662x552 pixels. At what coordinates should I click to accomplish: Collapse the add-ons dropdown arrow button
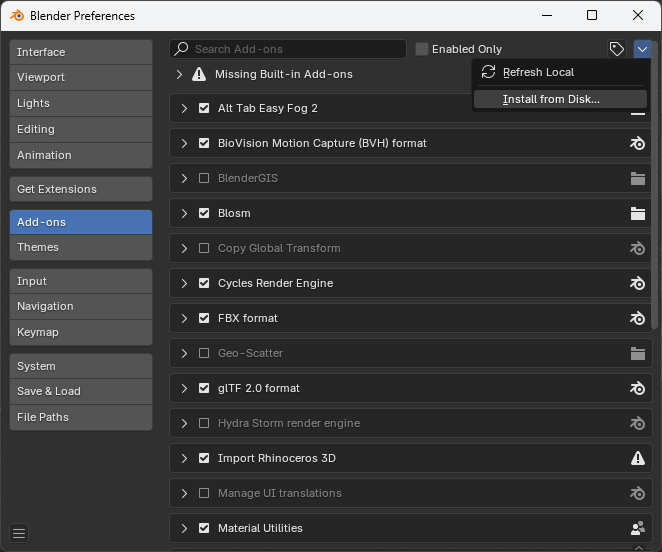pos(643,49)
